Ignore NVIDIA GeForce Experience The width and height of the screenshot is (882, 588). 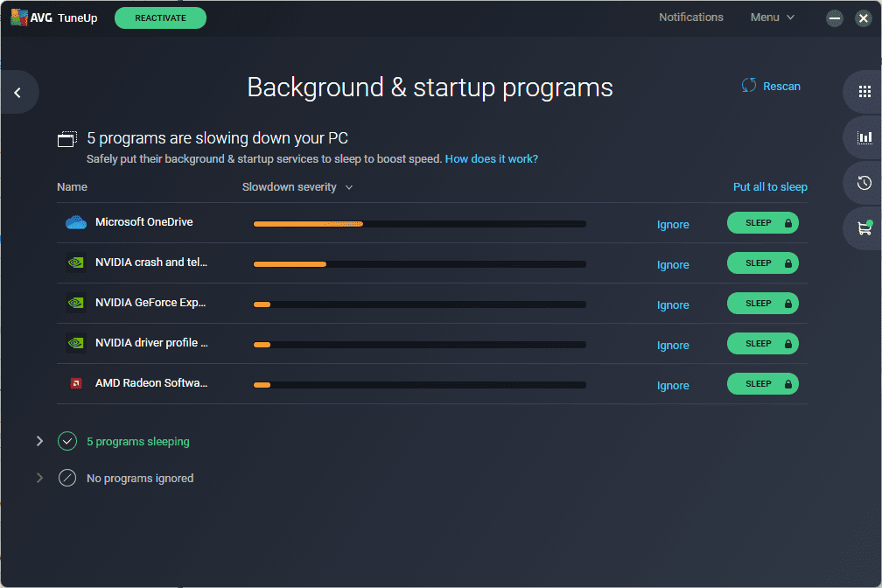click(x=673, y=305)
